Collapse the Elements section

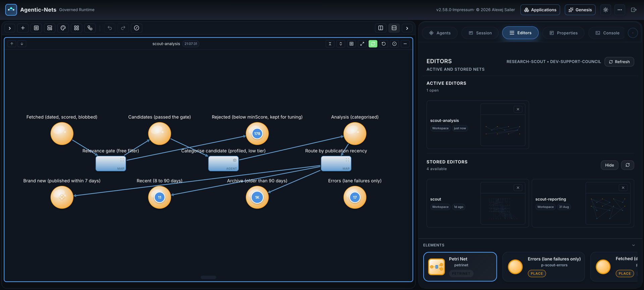click(x=634, y=245)
